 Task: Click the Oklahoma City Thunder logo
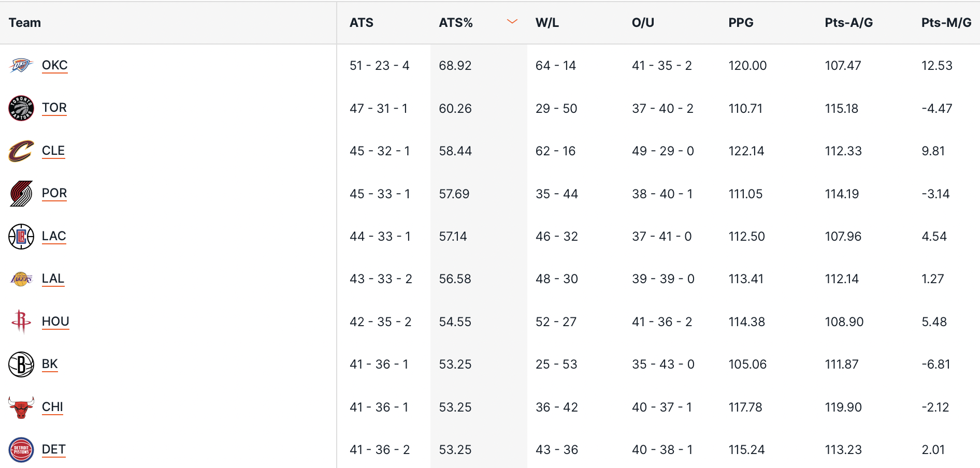tap(21, 66)
